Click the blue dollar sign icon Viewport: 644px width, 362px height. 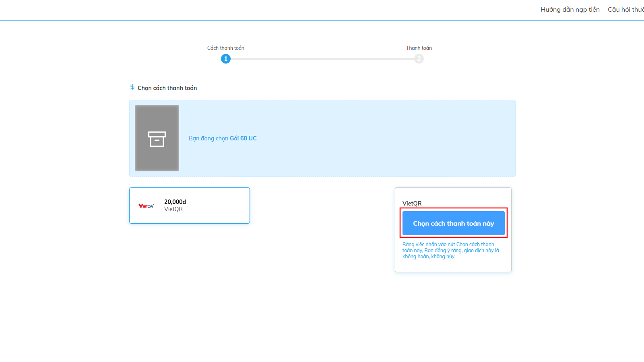coord(132,87)
